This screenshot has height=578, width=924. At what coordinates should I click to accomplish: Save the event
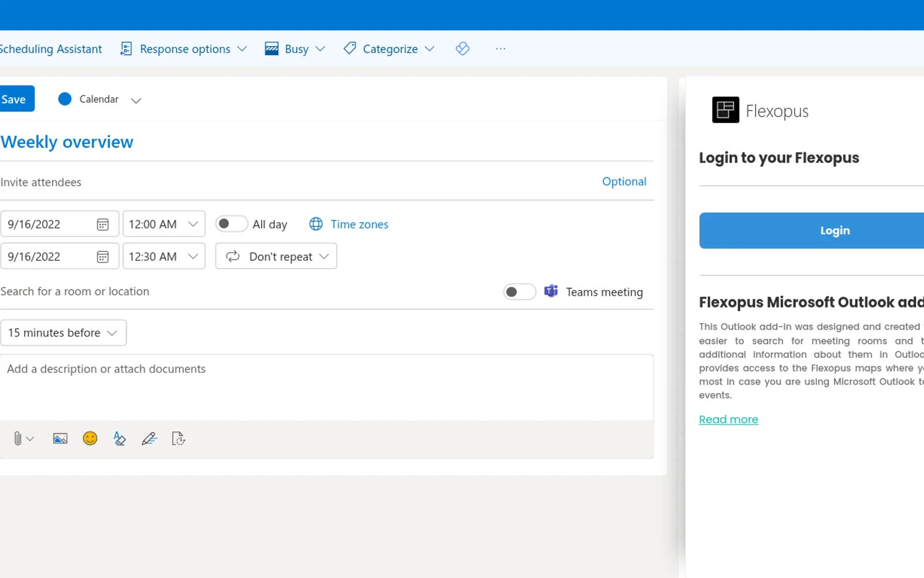[x=16, y=99]
